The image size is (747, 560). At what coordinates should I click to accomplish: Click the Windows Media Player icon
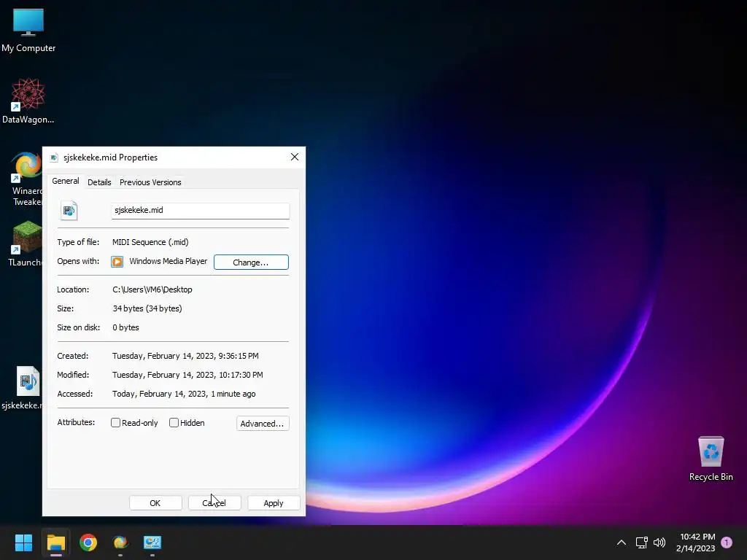click(117, 262)
